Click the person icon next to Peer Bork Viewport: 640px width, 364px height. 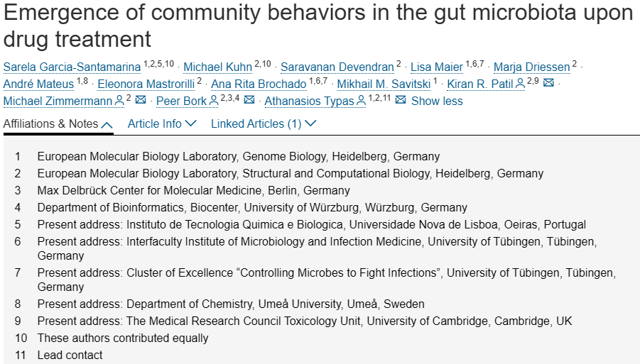214,101
